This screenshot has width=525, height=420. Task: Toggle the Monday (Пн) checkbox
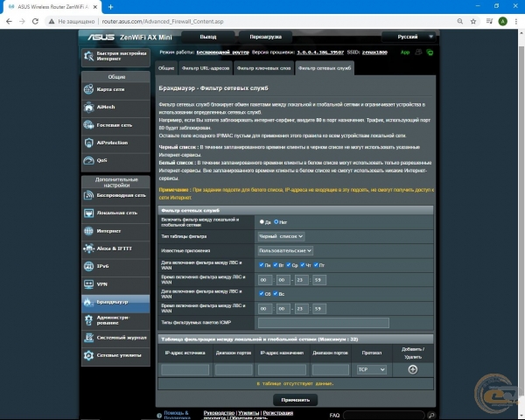[x=262, y=265]
